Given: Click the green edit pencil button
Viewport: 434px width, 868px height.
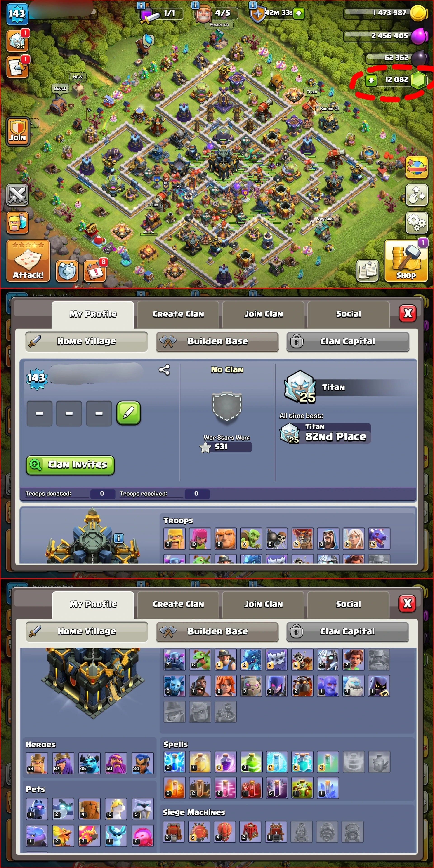Looking at the screenshot, I should [128, 413].
